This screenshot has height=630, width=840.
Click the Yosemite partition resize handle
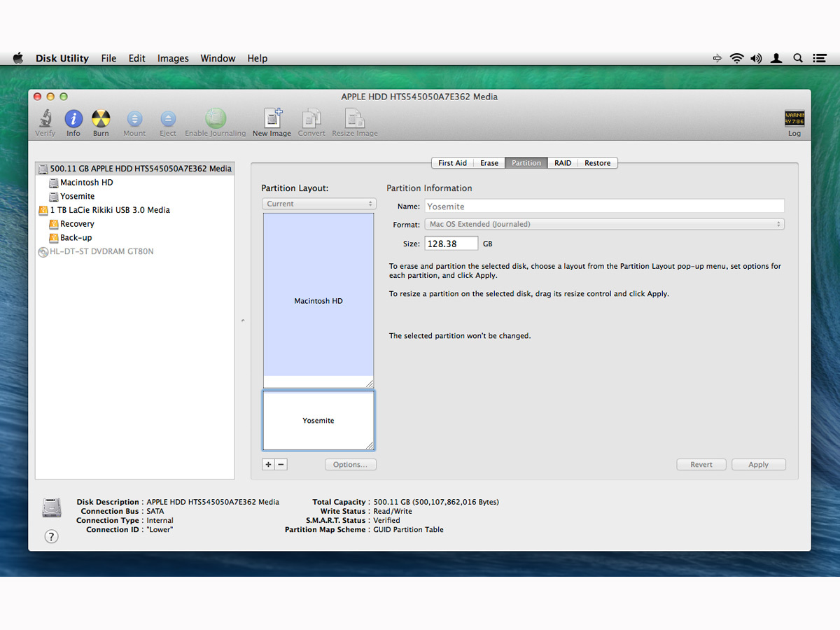coord(369,445)
